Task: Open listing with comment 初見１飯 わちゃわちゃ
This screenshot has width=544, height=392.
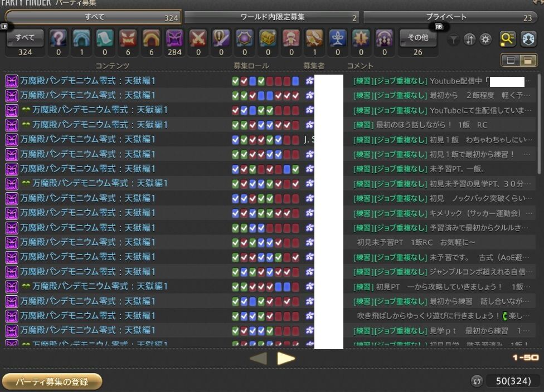Action: click(x=269, y=140)
